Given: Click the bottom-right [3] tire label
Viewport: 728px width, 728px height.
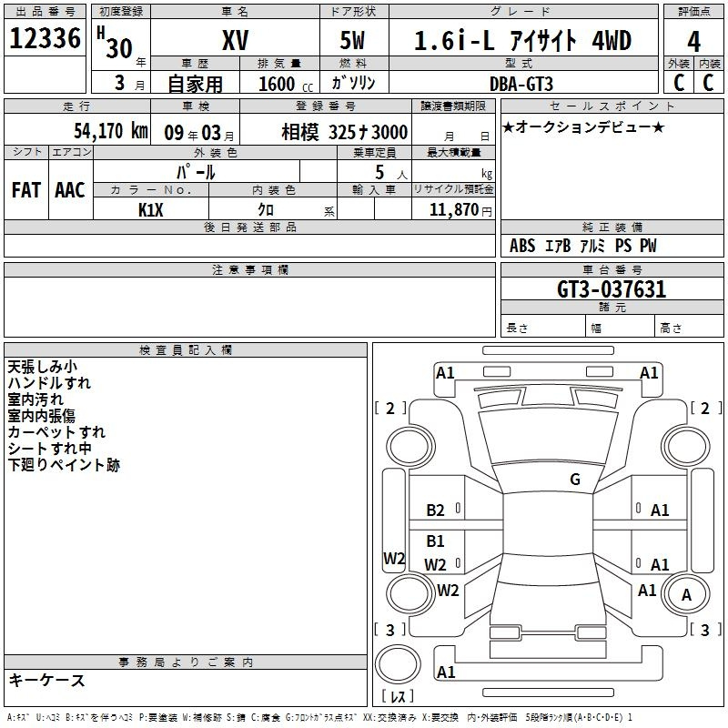Looking at the screenshot, I should 704,629.
